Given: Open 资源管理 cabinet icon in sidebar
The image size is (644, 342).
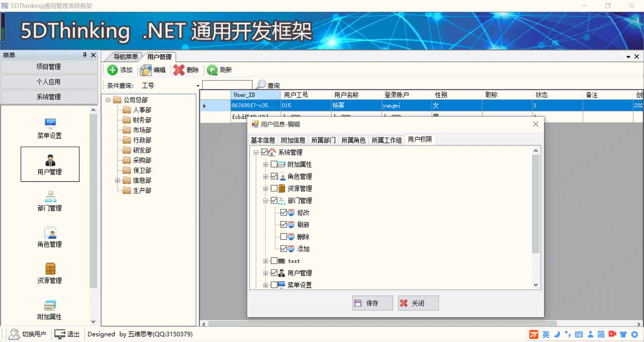Looking at the screenshot, I should 50,269.
